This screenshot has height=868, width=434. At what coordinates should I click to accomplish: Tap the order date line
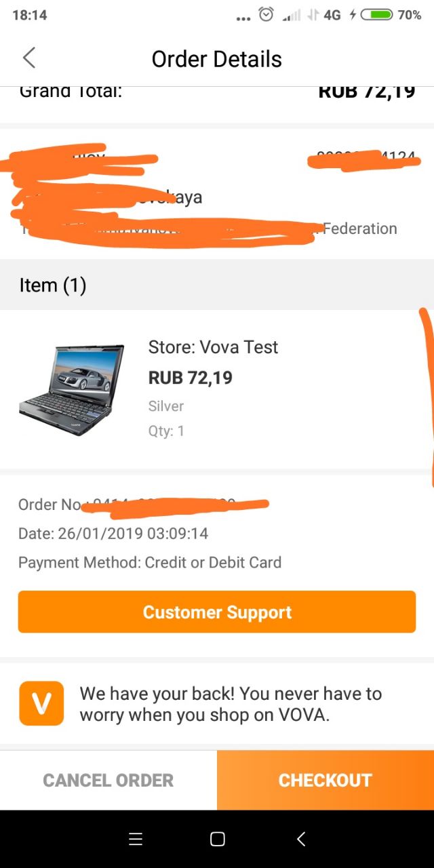(113, 534)
